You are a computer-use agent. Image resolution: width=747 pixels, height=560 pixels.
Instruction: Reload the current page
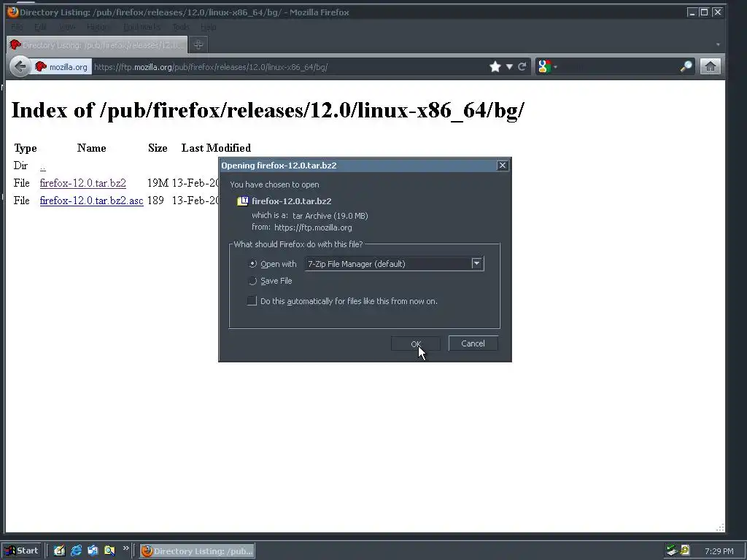tap(522, 66)
